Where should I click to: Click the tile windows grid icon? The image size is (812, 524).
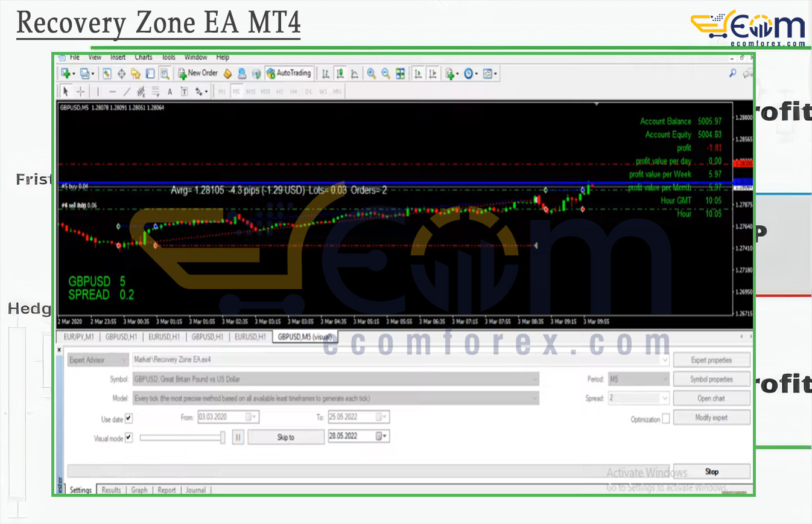point(401,73)
